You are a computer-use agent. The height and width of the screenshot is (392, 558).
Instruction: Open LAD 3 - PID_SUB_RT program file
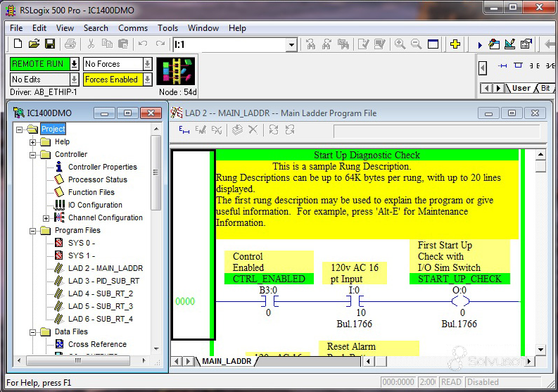103,281
